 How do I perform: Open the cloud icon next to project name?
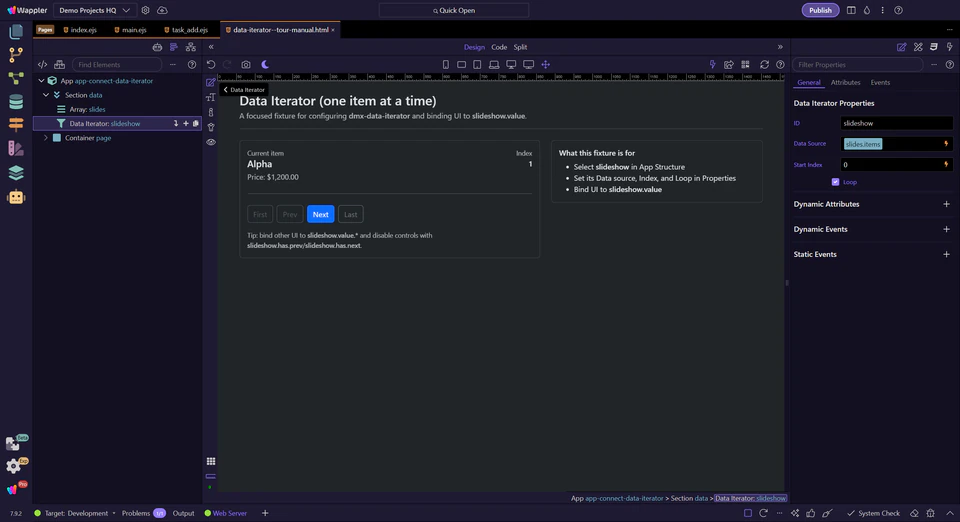[x=162, y=10]
